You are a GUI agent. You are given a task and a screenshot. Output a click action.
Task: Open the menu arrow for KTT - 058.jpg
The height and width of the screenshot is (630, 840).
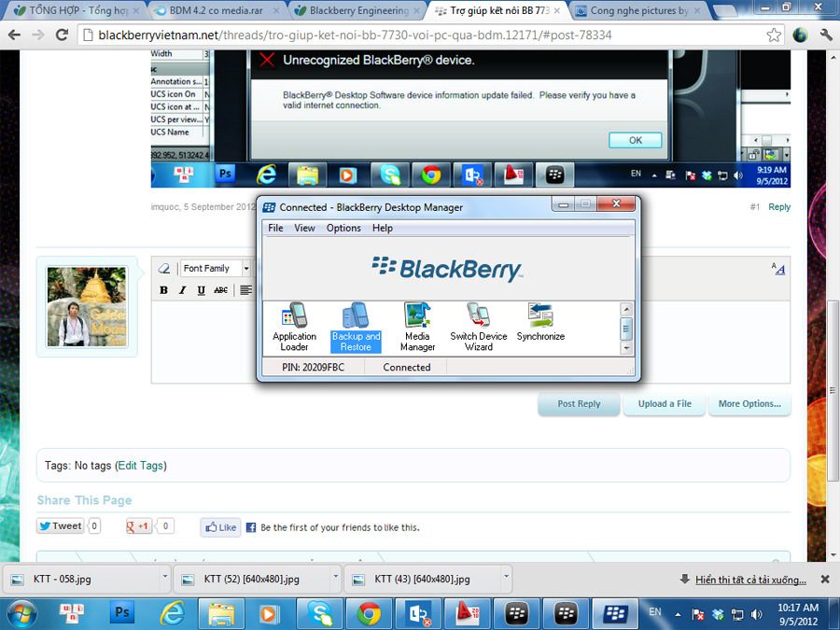pos(165,577)
